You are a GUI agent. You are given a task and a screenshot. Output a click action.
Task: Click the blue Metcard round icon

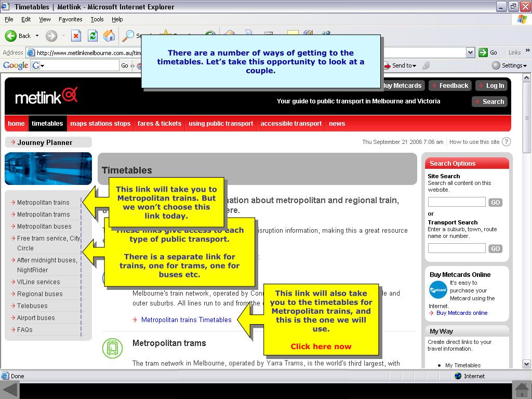pos(438,290)
